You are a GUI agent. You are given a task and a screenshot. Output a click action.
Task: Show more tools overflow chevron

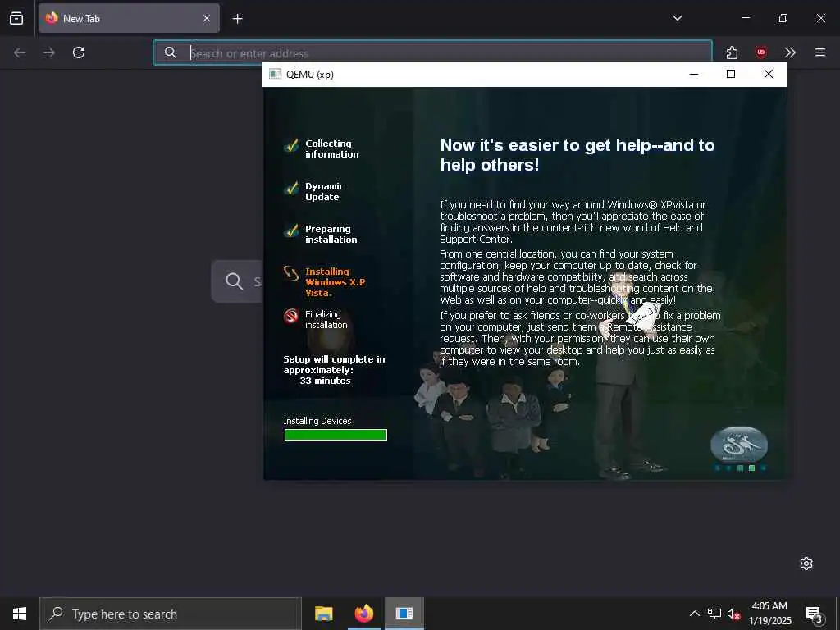(790, 52)
